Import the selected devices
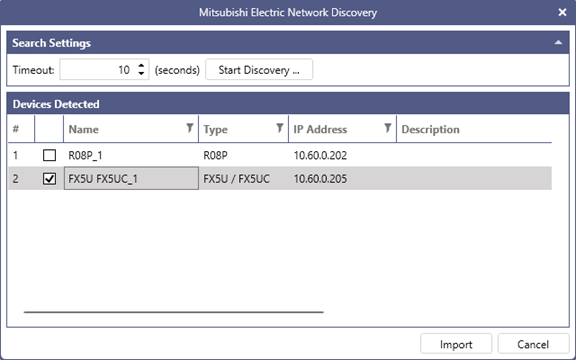Viewport: 576px width, 360px height. [456, 344]
